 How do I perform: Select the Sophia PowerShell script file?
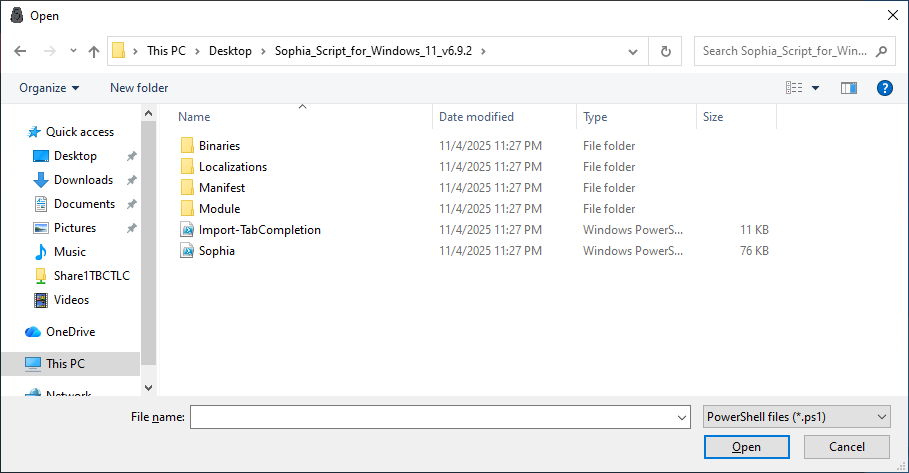216,251
